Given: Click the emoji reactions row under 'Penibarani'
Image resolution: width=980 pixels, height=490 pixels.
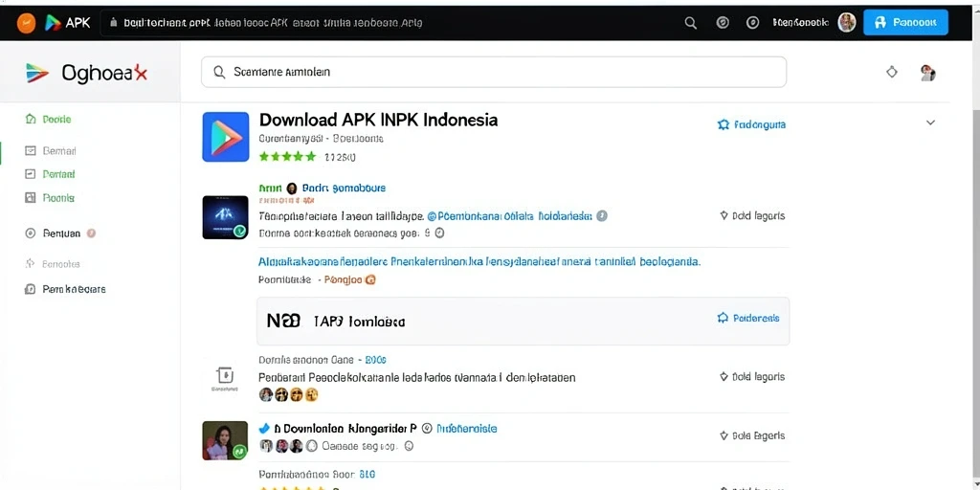Looking at the screenshot, I should [x=289, y=394].
